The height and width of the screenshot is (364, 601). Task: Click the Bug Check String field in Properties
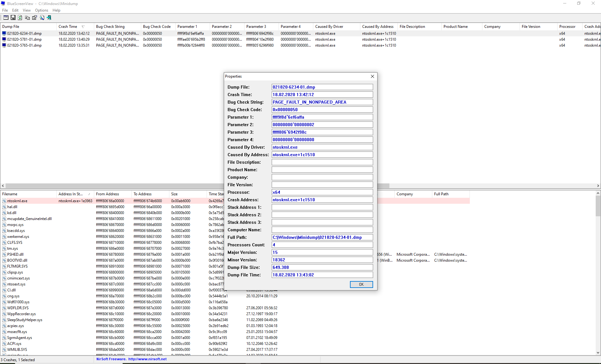(322, 102)
